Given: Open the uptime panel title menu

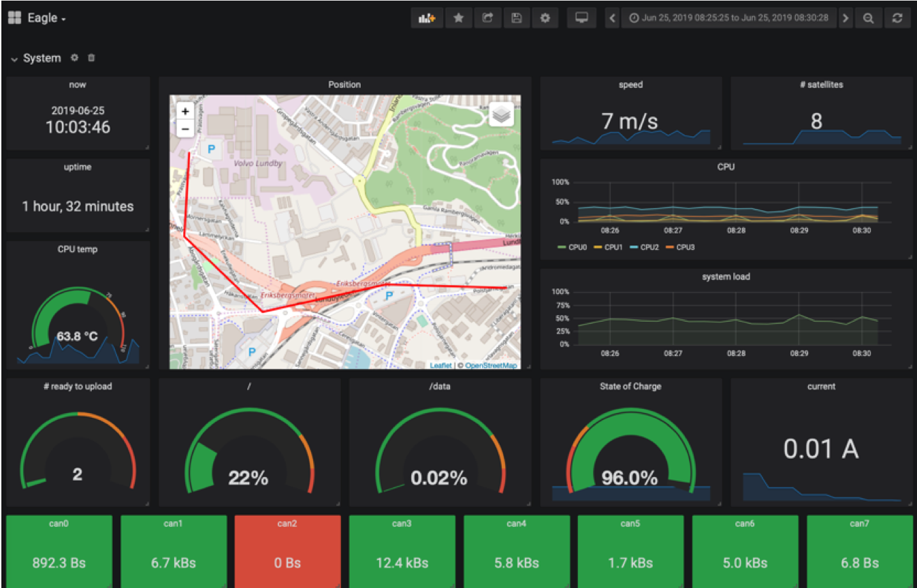Looking at the screenshot, I should tap(78, 167).
